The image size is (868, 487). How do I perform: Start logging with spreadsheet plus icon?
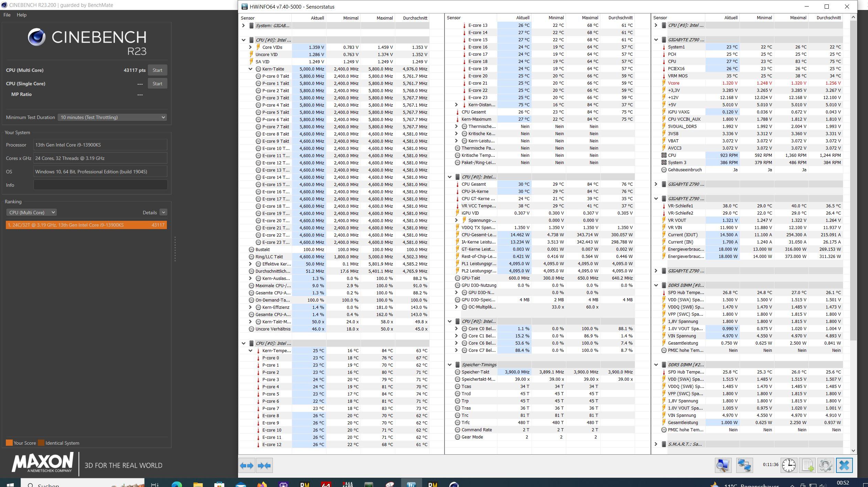[x=807, y=465]
